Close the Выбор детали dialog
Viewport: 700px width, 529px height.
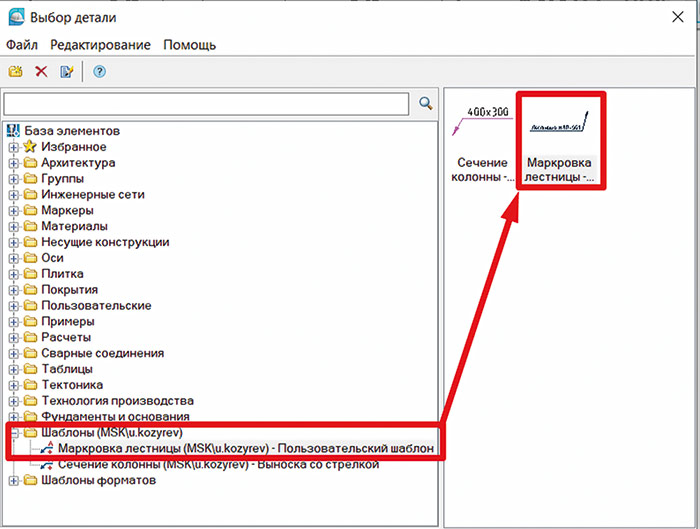click(678, 17)
